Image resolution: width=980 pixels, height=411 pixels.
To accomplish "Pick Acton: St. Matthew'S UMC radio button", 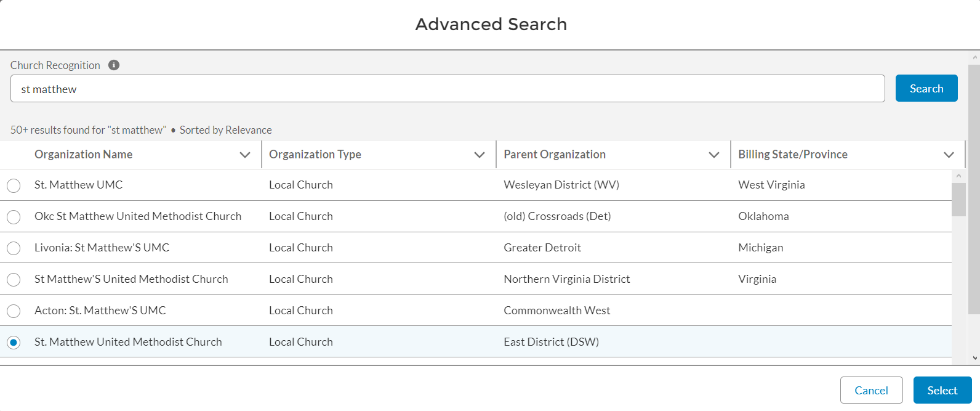I will (x=14, y=311).
